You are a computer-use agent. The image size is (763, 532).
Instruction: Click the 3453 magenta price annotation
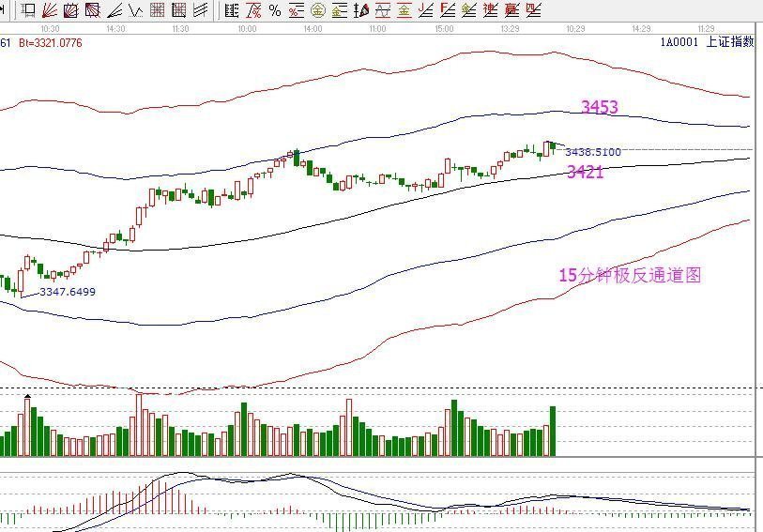(600, 107)
